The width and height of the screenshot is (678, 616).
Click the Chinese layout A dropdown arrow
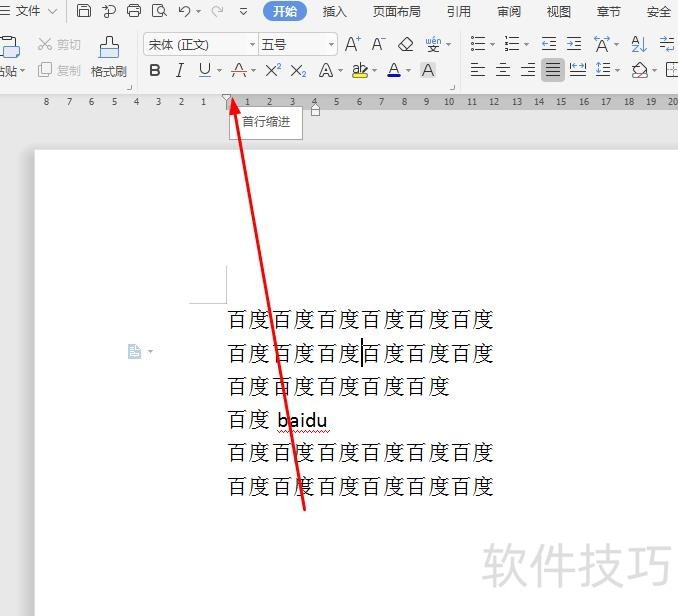(x=617, y=45)
